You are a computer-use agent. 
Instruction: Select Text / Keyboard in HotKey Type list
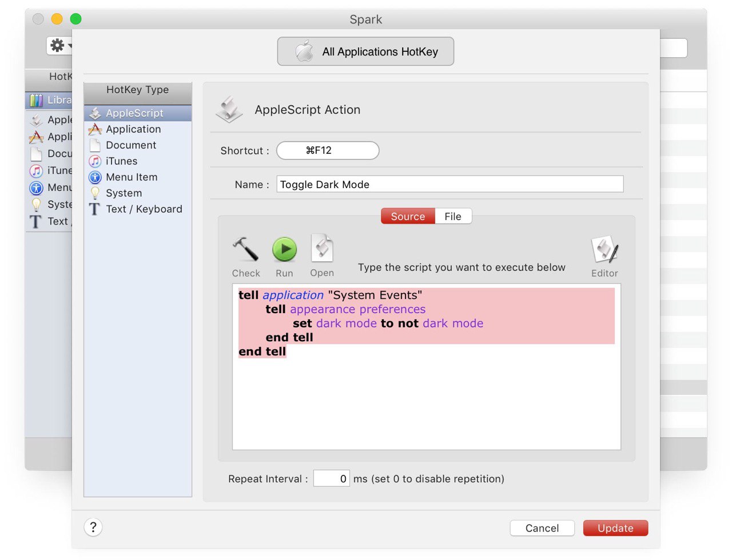tap(138, 209)
